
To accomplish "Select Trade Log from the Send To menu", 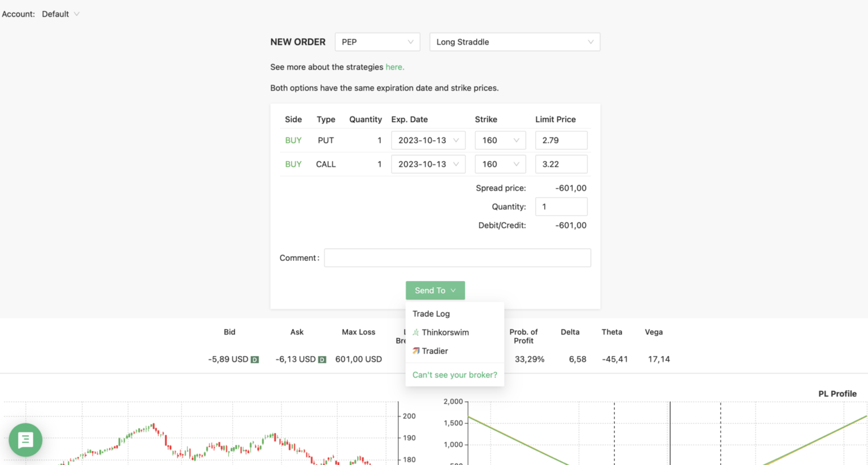I will point(455,313).
